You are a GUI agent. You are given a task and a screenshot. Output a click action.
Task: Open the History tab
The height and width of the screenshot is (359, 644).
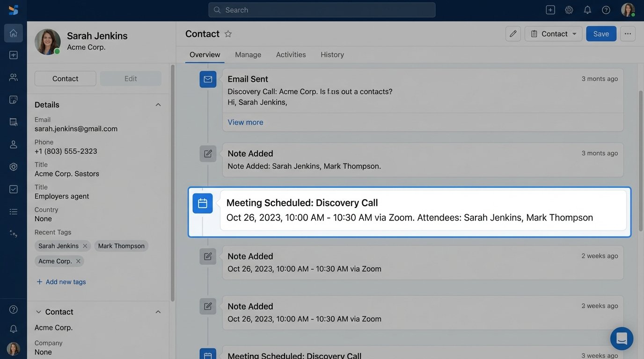click(x=332, y=54)
